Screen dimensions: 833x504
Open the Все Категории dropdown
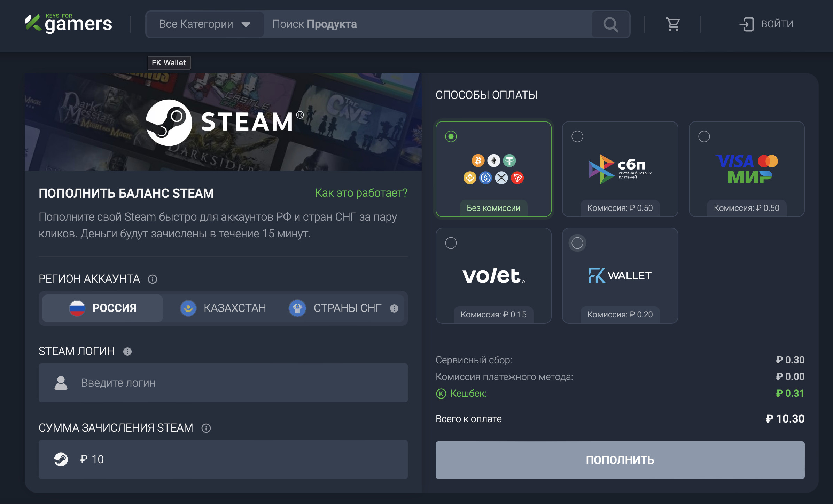(196, 24)
